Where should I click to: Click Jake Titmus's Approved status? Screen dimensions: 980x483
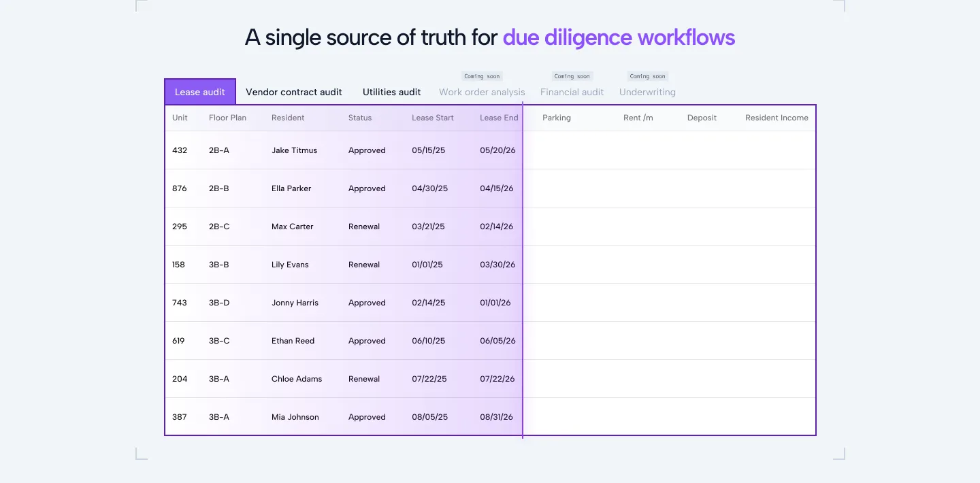[x=367, y=150]
